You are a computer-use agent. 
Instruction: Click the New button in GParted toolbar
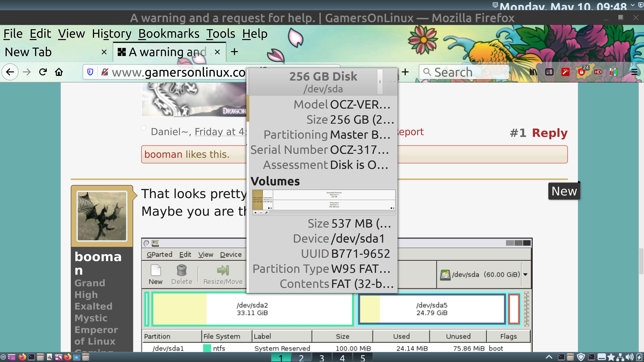(155, 275)
